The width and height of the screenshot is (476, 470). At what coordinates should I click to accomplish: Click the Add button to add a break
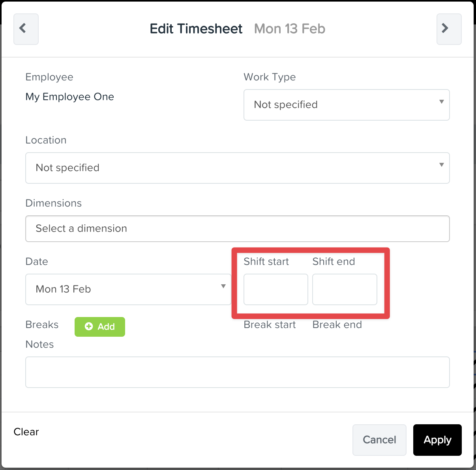[x=99, y=326]
